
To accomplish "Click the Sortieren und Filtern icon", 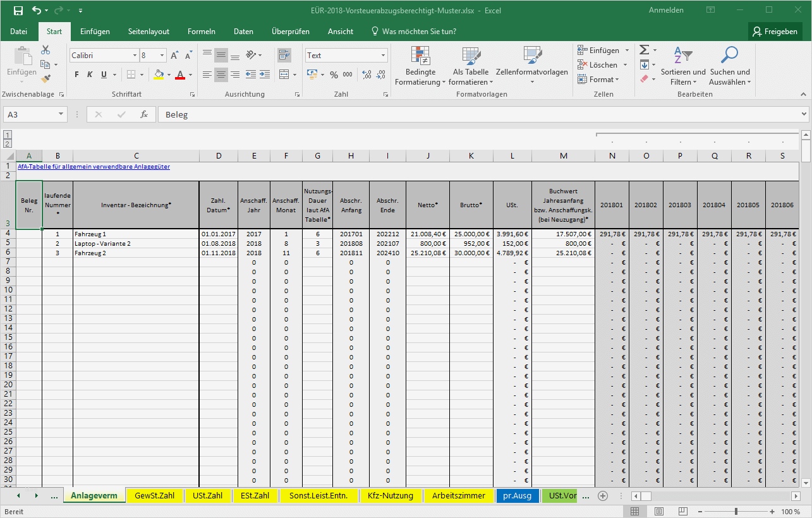I will 683,65.
